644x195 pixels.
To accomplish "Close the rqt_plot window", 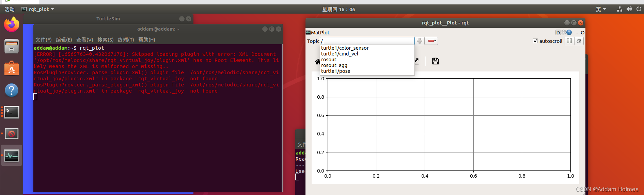I will click(x=581, y=23).
